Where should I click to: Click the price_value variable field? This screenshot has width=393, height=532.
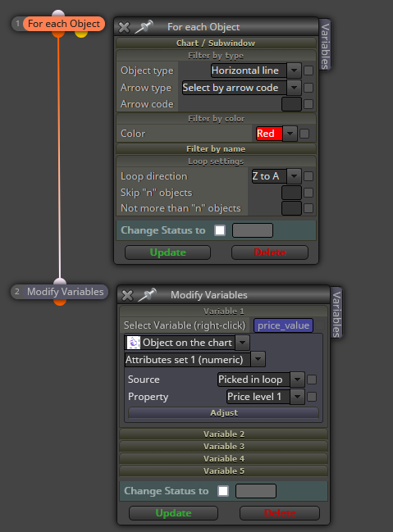(x=283, y=325)
